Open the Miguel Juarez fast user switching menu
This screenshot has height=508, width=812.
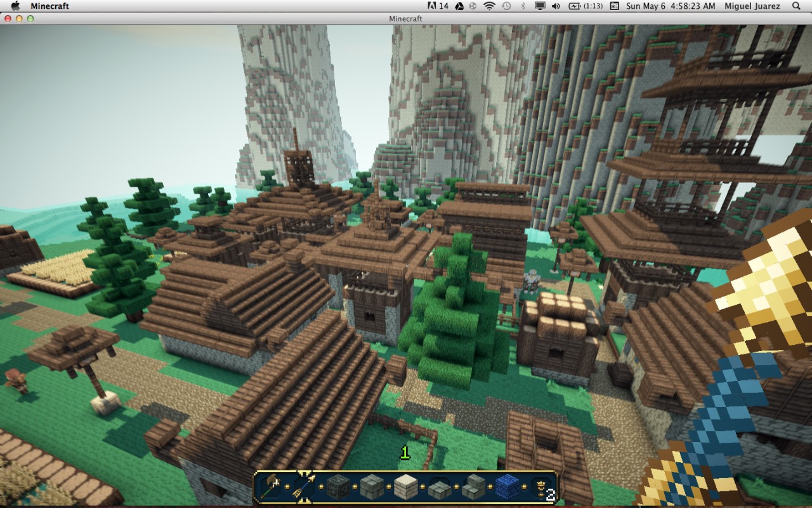[x=752, y=6]
